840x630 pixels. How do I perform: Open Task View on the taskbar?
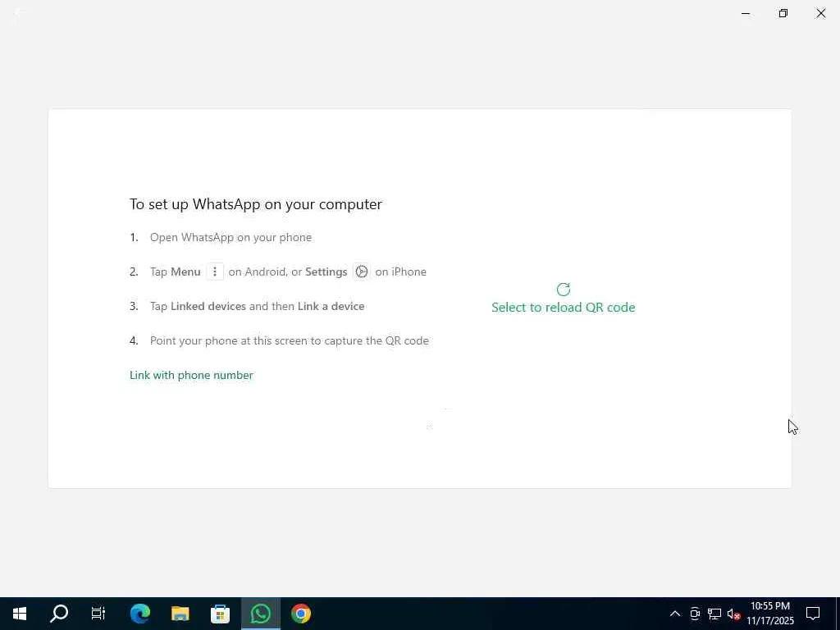(x=98, y=614)
